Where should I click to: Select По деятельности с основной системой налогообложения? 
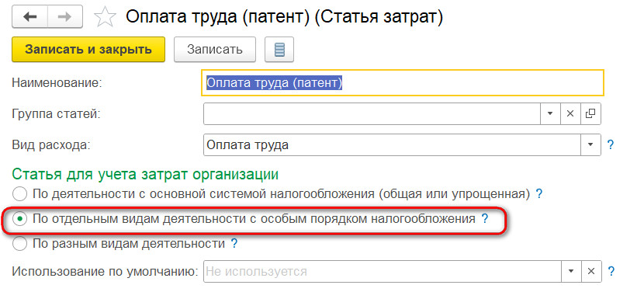[19, 193]
